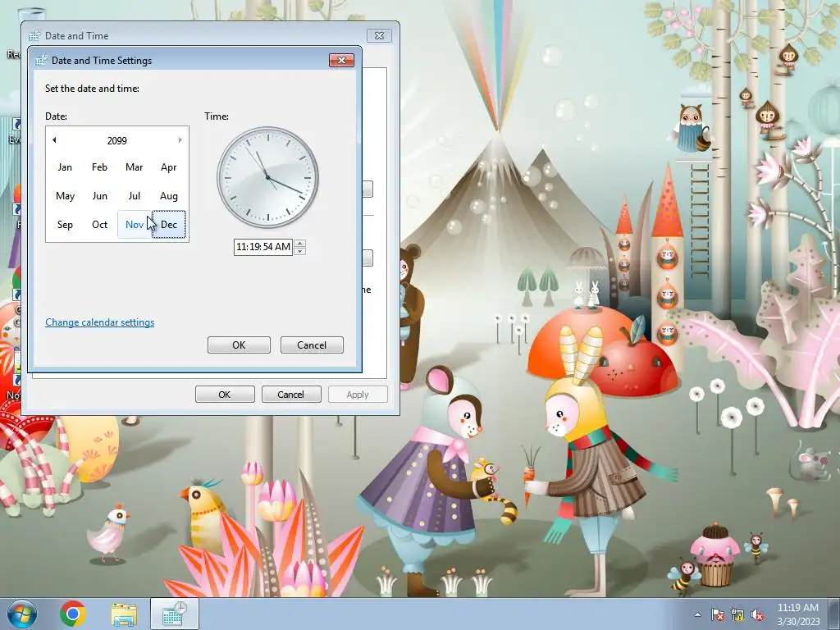Select Nov in the month grid

pyautogui.click(x=134, y=225)
